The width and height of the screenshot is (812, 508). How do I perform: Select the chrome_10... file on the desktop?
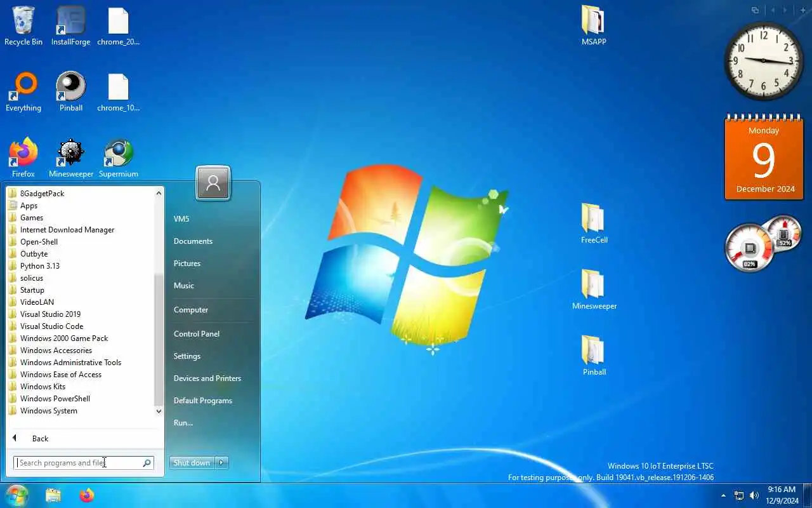(x=119, y=91)
